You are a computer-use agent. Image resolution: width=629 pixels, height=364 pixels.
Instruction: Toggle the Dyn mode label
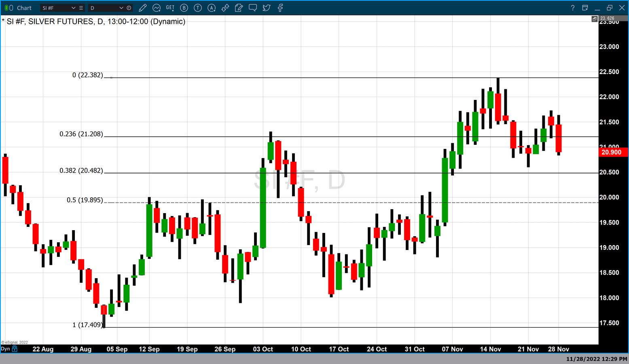(5, 349)
